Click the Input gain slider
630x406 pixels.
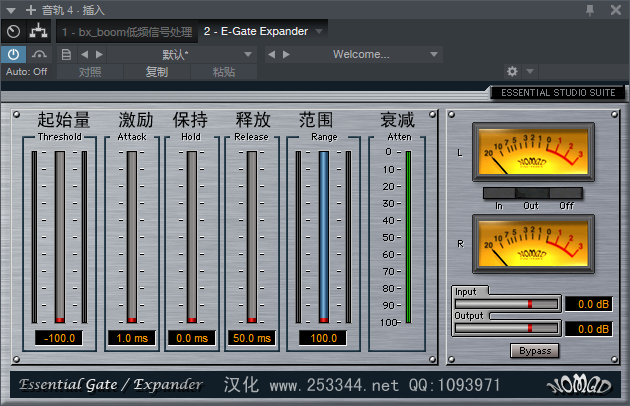point(507,304)
